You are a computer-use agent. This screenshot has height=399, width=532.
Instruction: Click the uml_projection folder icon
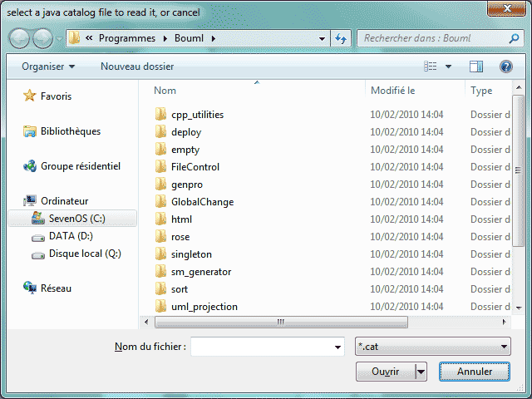point(160,307)
